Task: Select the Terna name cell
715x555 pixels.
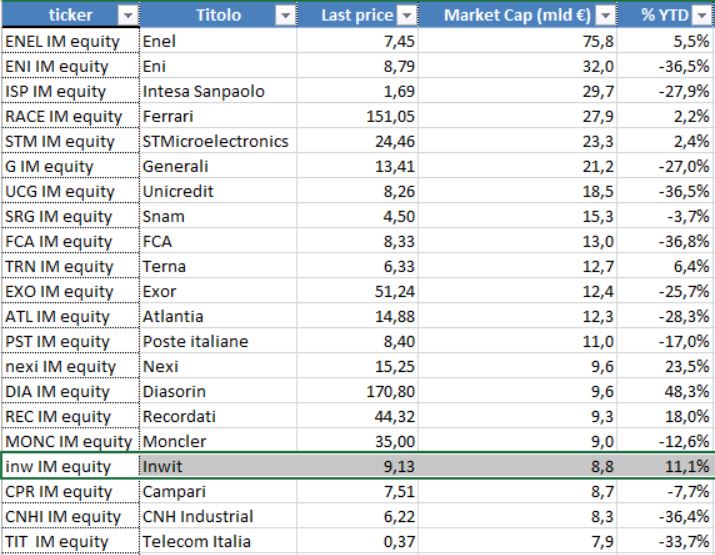Action: click(218, 266)
